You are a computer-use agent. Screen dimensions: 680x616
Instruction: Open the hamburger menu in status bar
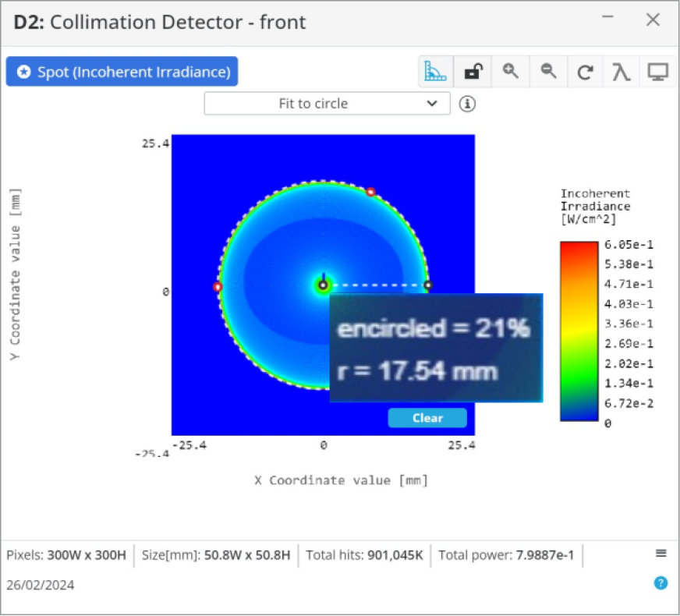click(x=661, y=553)
